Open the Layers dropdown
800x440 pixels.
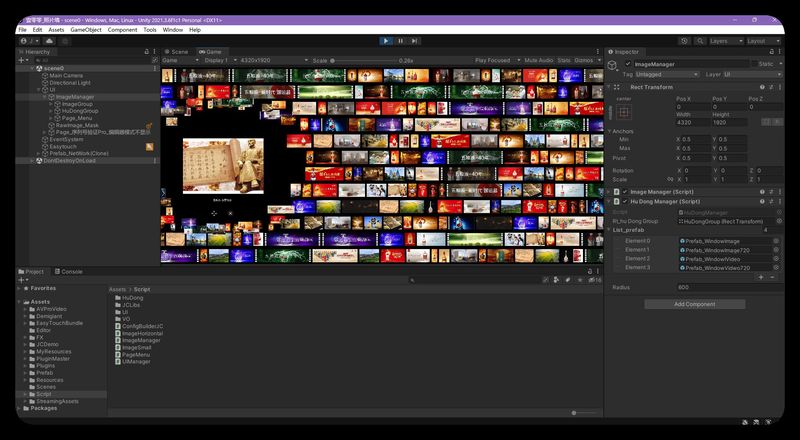click(724, 41)
